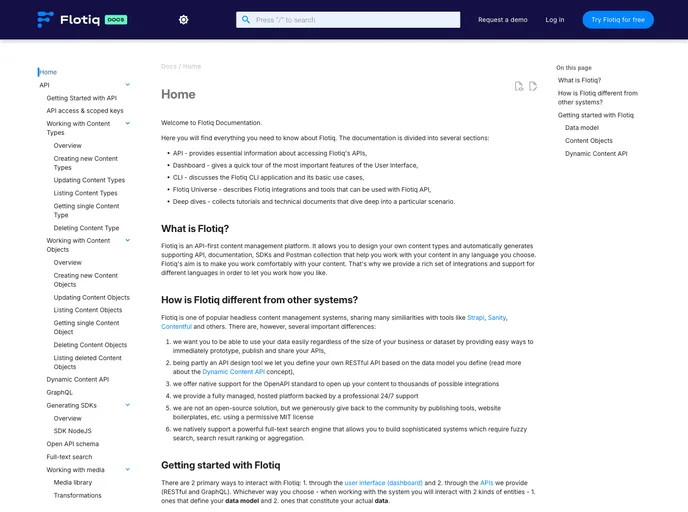Viewport: 688px width, 512px height.
Task: Open Overview under Working with Content Types
Action: point(68,145)
